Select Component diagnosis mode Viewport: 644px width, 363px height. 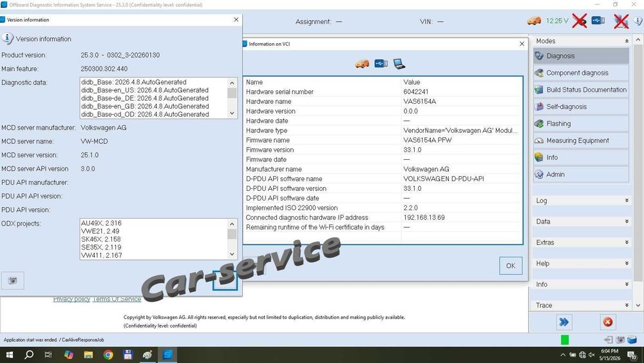tap(581, 73)
